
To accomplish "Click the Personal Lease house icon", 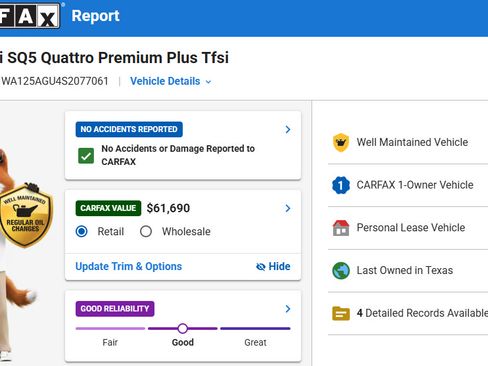I will pyautogui.click(x=341, y=228).
